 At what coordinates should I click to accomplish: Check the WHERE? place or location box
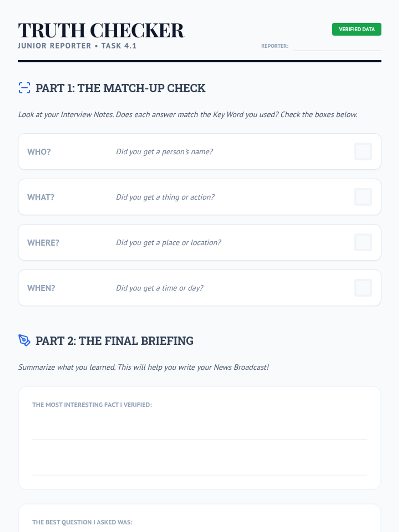363,242
